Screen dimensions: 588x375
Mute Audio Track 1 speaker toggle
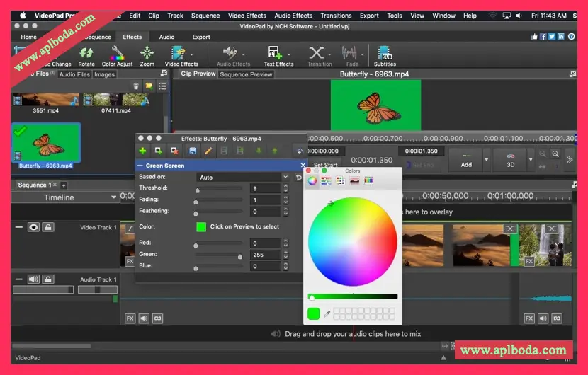(x=33, y=279)
